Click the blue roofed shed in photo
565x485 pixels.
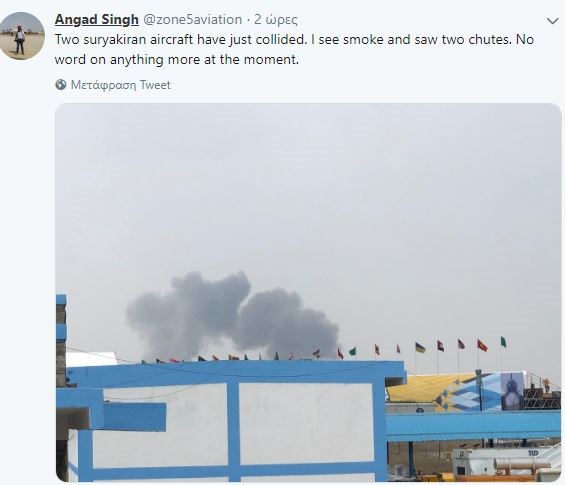point(473,426)
